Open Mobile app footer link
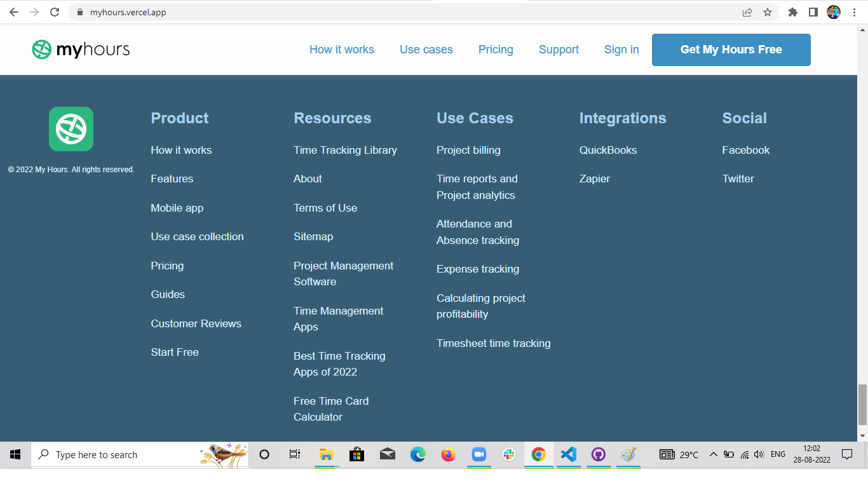 [177, 208]
